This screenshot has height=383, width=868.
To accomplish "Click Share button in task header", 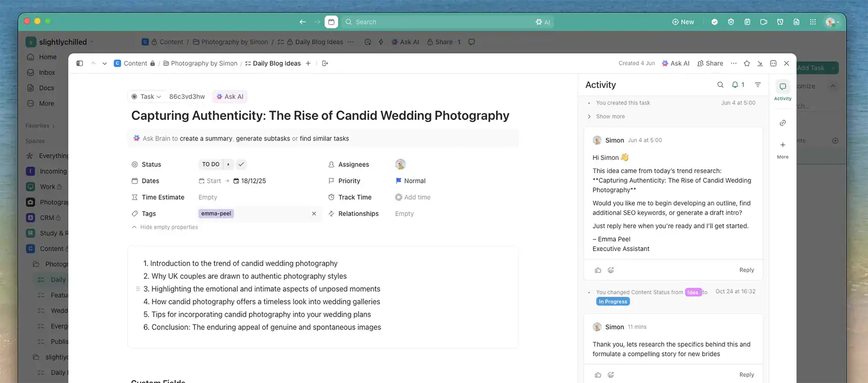I will coord(710,63).
